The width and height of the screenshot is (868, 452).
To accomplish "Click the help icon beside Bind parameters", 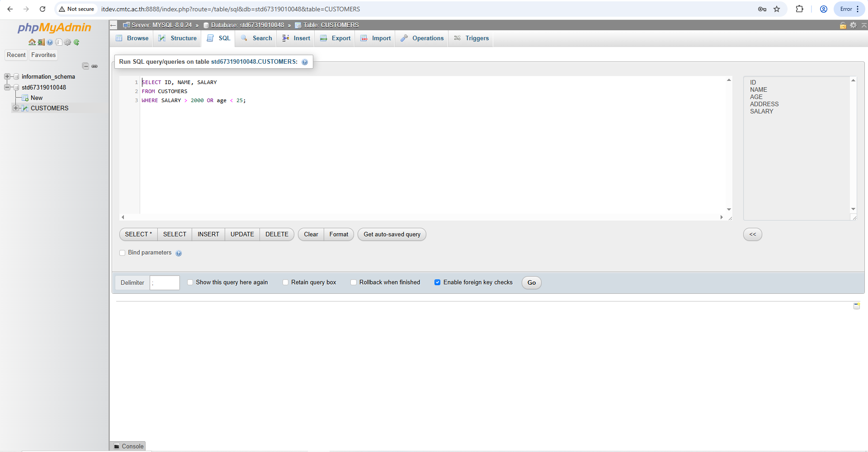I will coord(179,253).
